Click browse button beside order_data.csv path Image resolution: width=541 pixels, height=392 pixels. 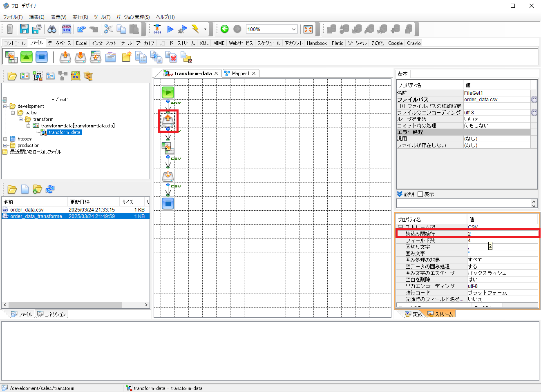tap(534, 100)
